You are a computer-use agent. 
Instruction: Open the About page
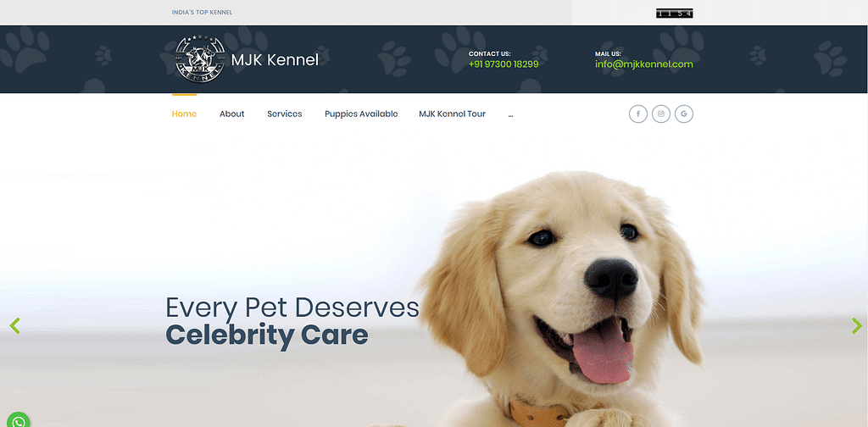232,114
